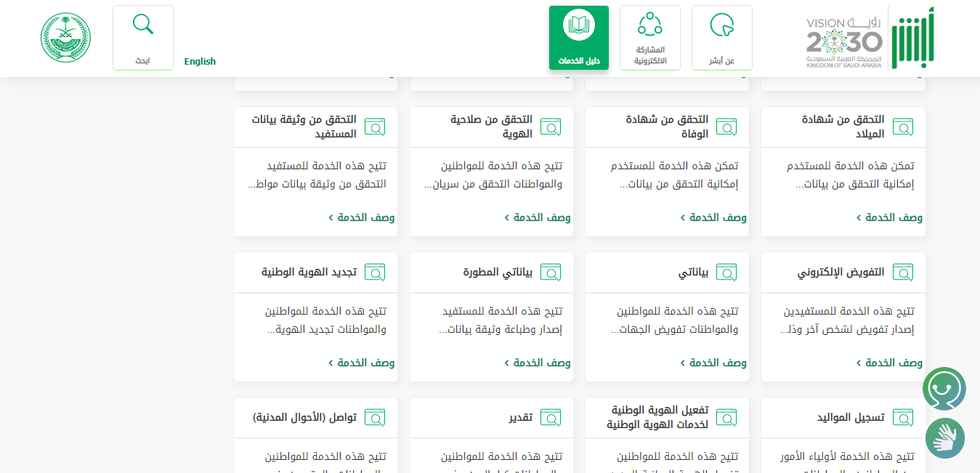Open التحقق من صلاحية الهوية service title
Image resolution: width=980 pixels, height=473 pixels.
pyautogui.click(x=491, y=126)
